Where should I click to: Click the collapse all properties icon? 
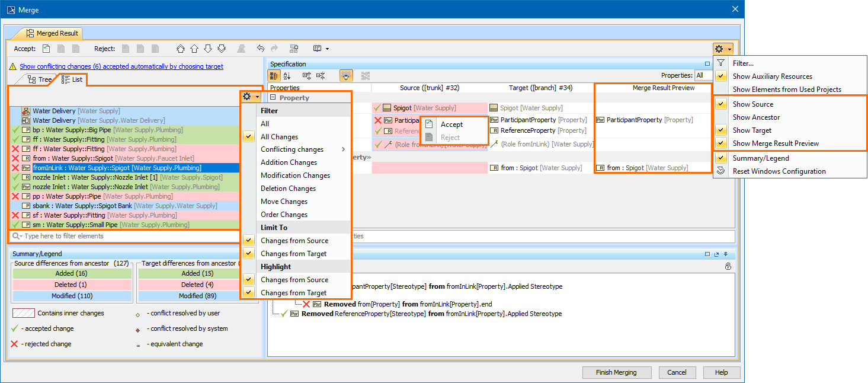coord(321,76)
